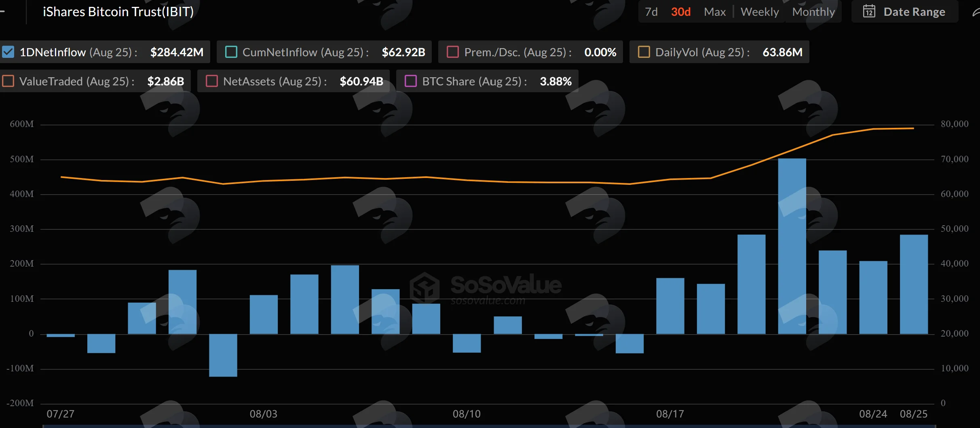Click the 08/10 date label
The image size is (980, 428).
[x=467, y=414]
